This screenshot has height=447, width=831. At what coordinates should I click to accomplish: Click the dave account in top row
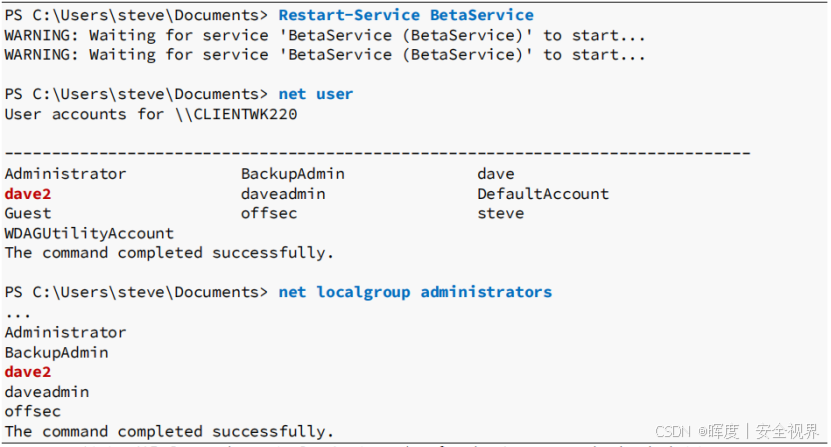[496, 174]
